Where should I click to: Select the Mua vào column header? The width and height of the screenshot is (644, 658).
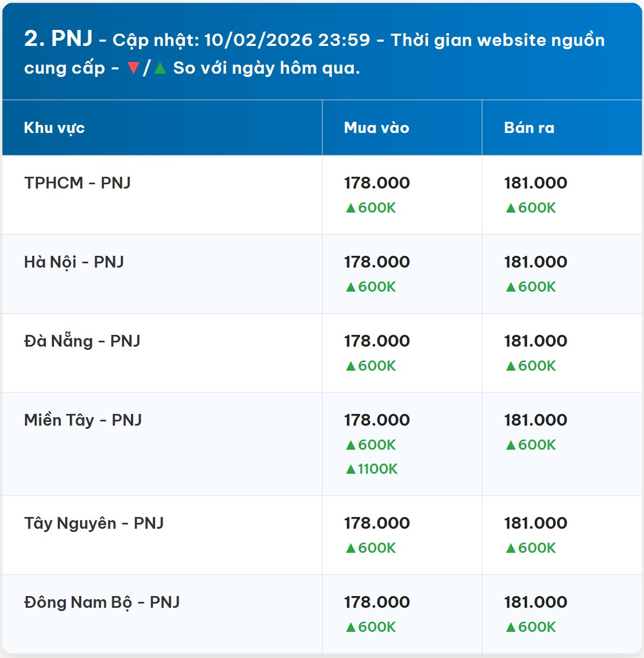376,128
